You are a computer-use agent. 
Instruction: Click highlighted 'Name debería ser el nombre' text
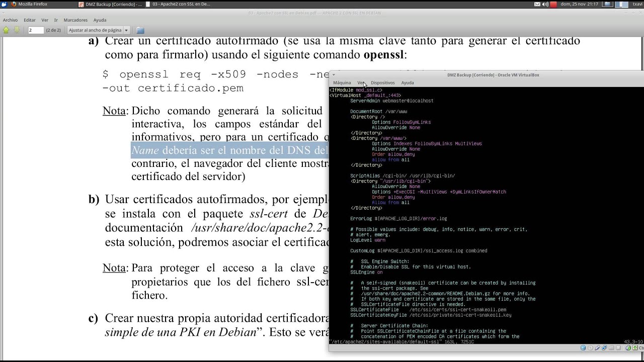[x=229, y=150]
